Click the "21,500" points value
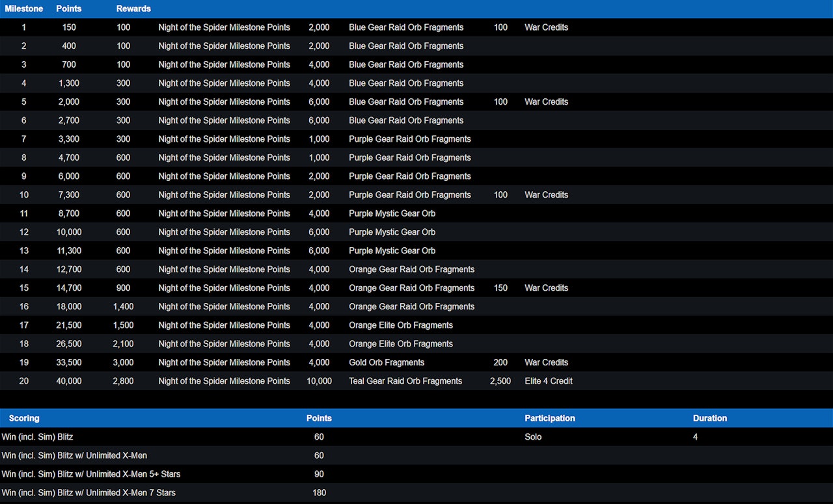 (69, 325)
